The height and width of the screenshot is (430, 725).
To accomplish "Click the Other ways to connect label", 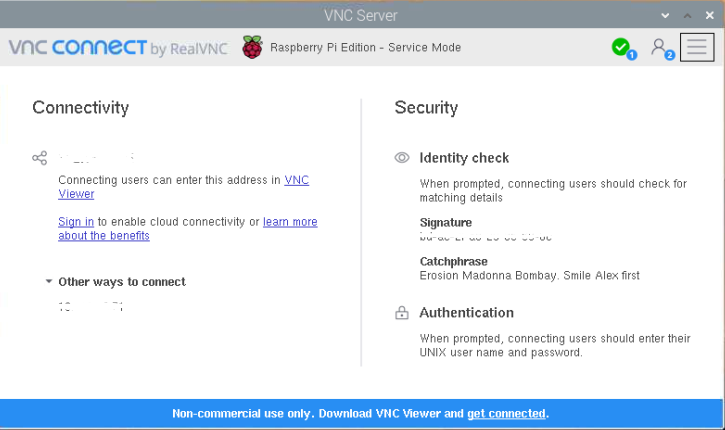I will (122, 282).
